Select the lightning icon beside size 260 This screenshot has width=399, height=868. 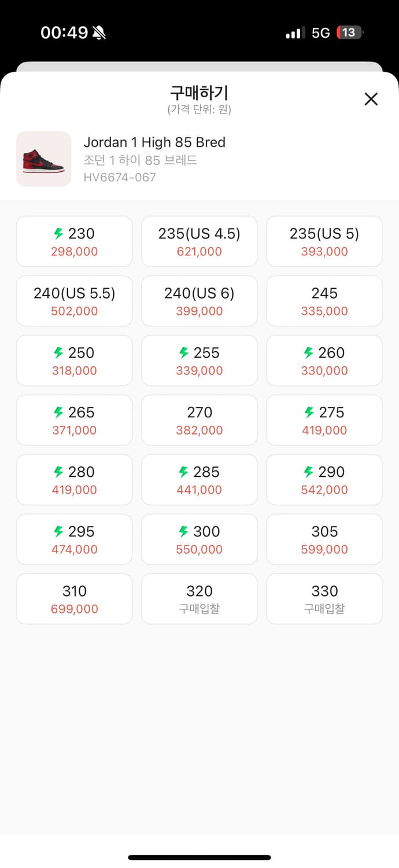tap(309, 352)
